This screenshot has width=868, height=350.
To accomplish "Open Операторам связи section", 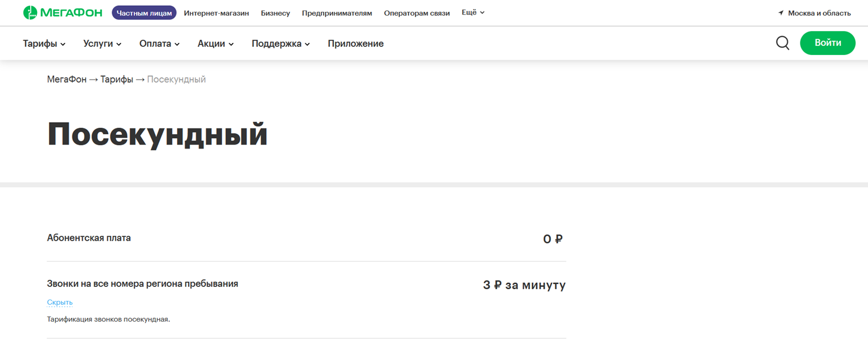I will [x=417, y=13].
